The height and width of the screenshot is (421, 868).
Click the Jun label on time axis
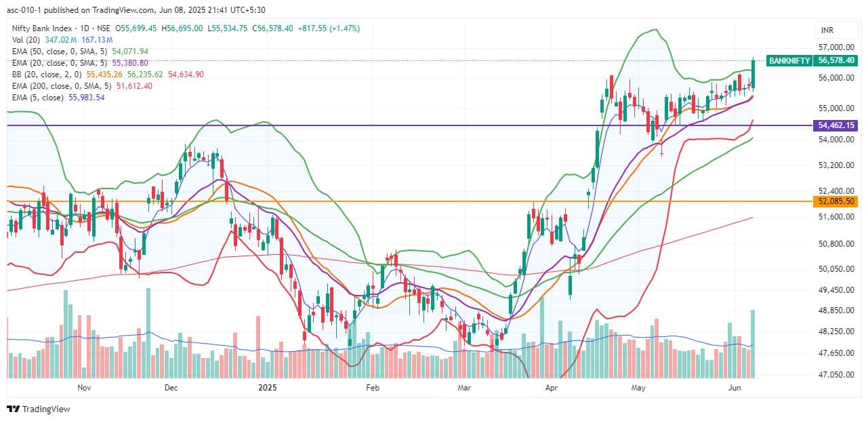[735, 388]
